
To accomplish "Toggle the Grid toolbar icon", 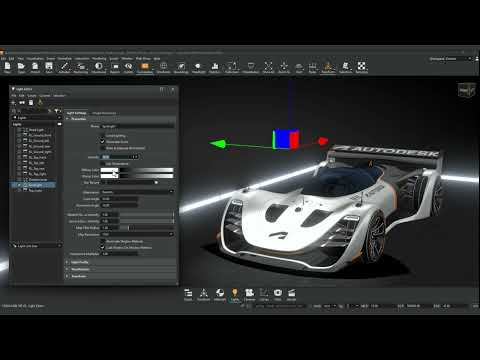I will pos(299,67).
